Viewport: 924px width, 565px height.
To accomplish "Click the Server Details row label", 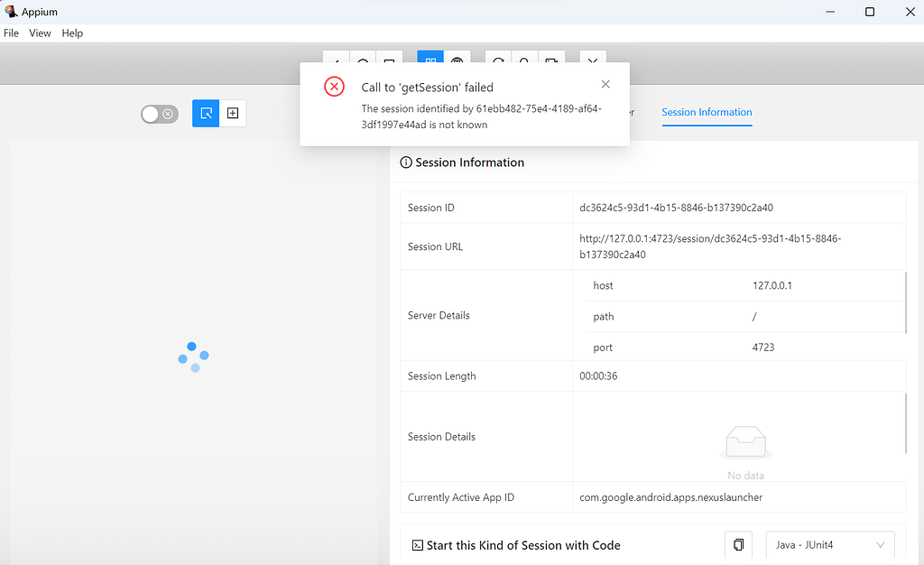I will coord(439,315).
